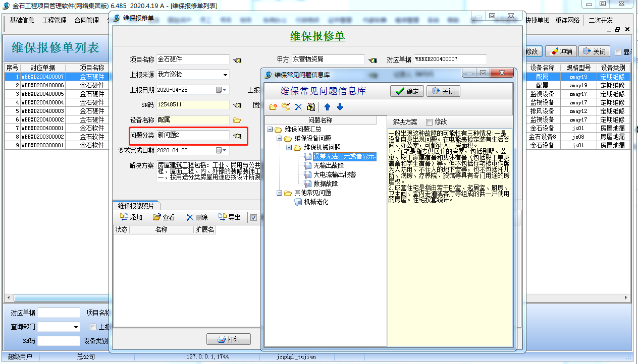The image size is (638, 364).
Task: Open the 上报来源 dropdown
Action: click(225, 75)
